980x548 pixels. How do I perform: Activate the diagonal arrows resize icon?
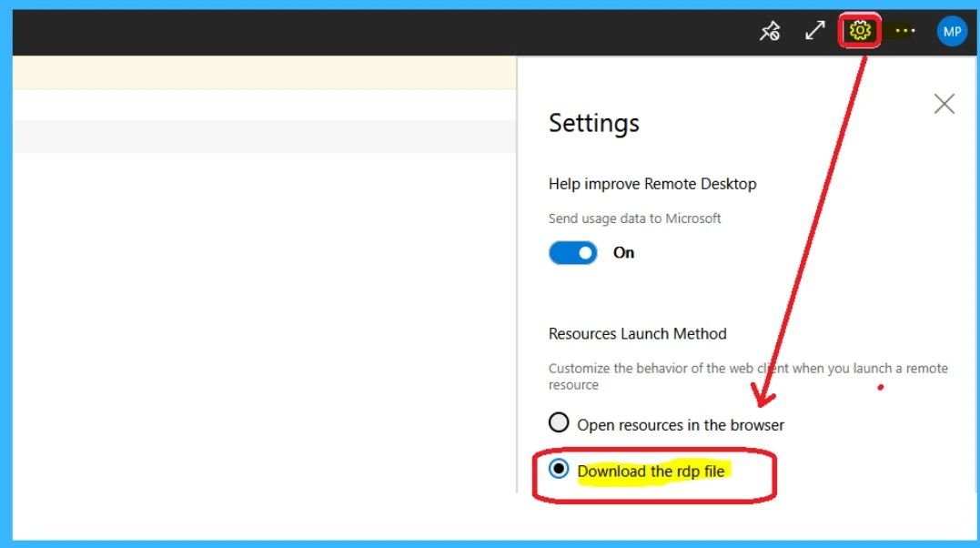click(814, 30)
